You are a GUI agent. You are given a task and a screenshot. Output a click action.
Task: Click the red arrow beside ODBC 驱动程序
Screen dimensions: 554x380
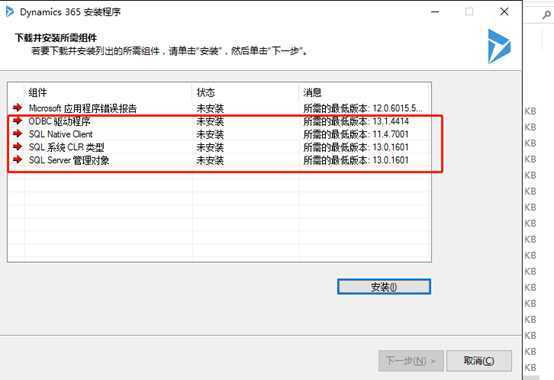tap(17, 121)
